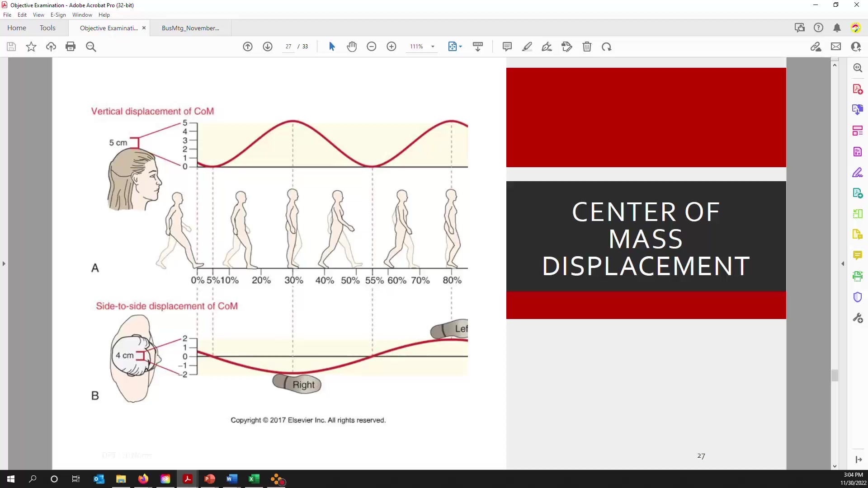The image size is (868, 488).
Task: Save the current PDF
Action: coord(11,47)
